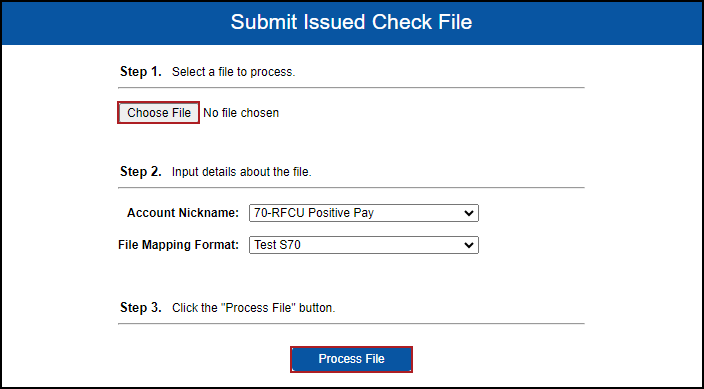Click the "Input details about the file." text
The width and height of the screenshot is (704, 389).
[x=242, y=172]
